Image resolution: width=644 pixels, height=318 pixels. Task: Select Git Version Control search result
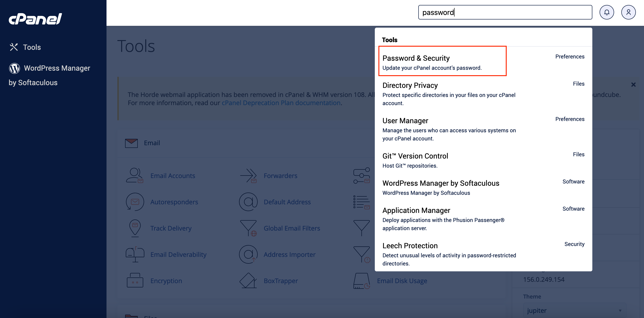point(483,160)
